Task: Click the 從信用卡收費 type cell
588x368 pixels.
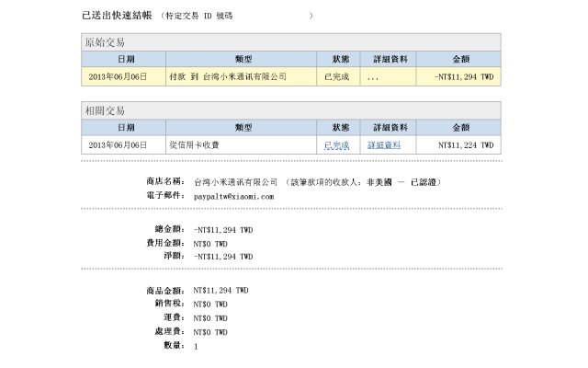Action: [x=241, y=145]
